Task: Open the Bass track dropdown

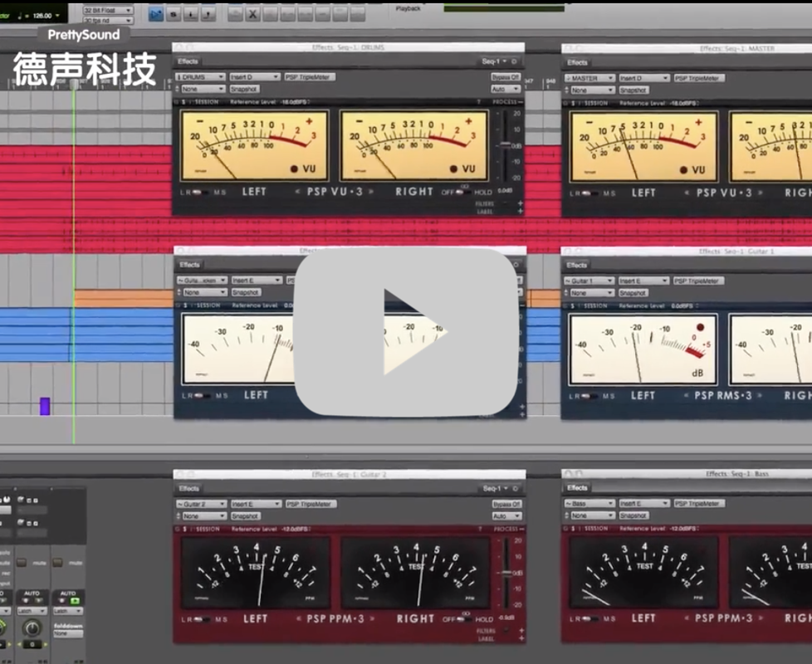Action: pyautogui.click(x=589, y=503)
